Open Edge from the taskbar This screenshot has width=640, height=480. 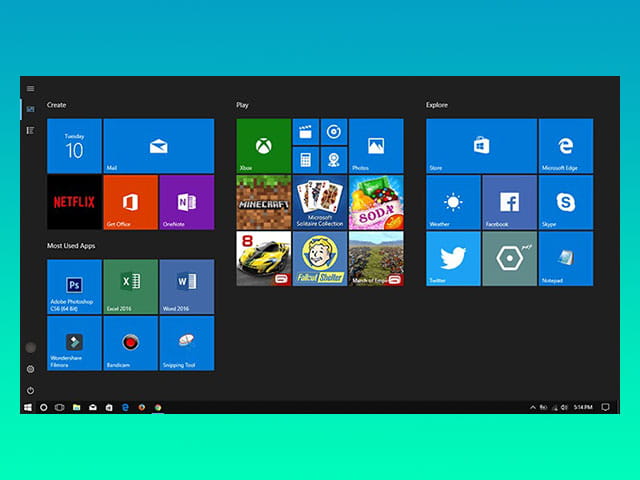click(x=125, y=407)
